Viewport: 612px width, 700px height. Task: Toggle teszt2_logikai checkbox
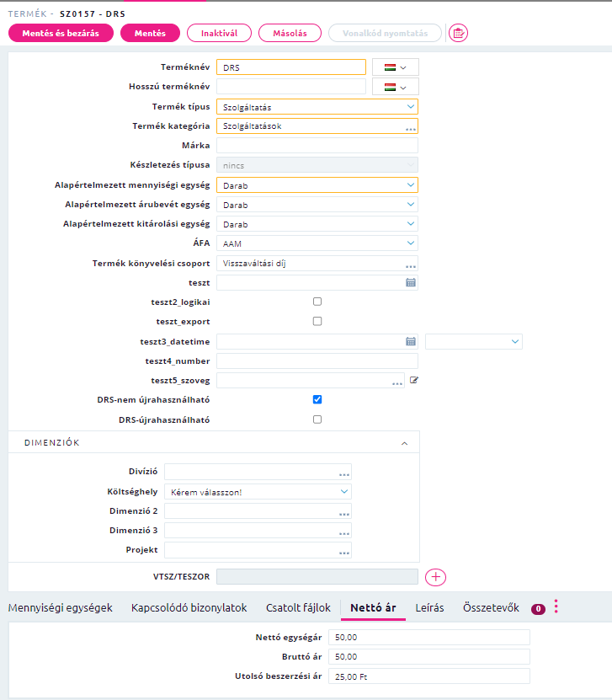click(317, 302)
